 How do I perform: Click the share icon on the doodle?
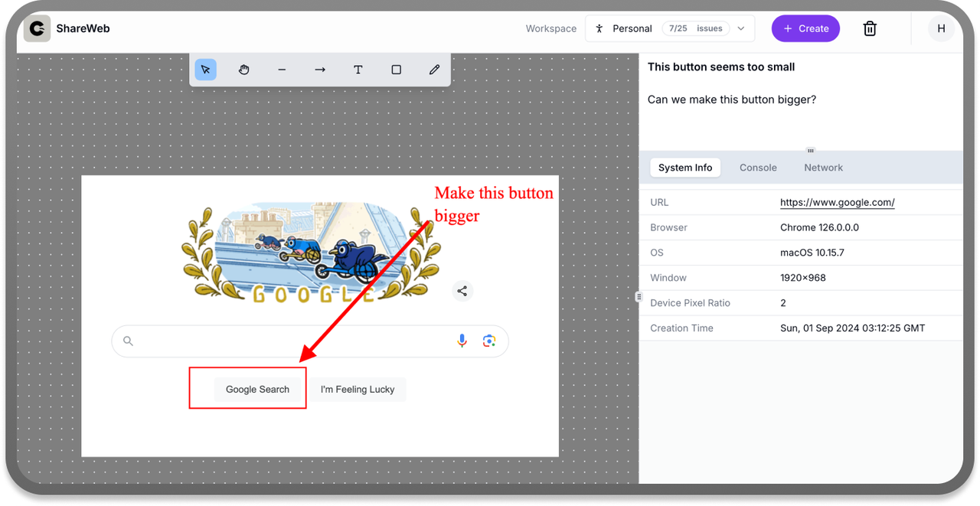pos(462,291)
